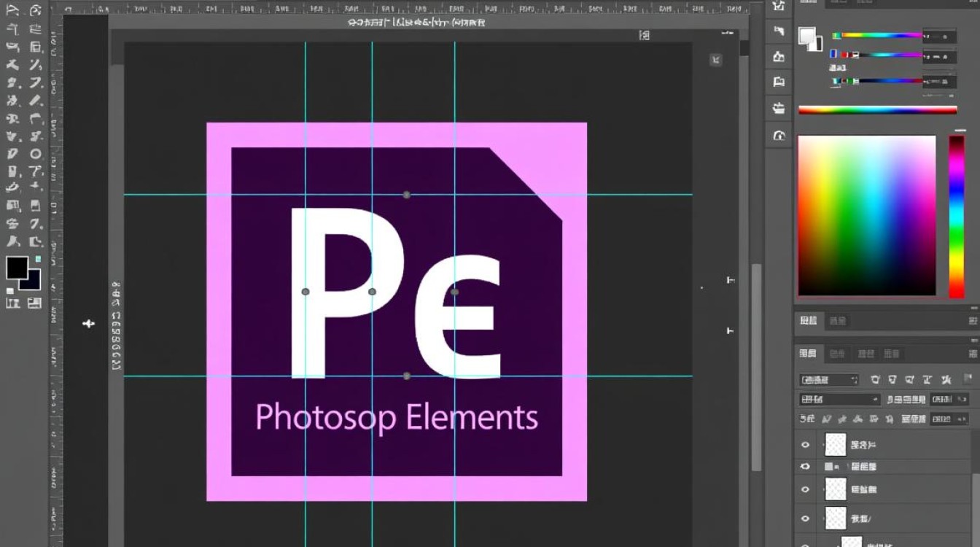The image size is (980, 547).
Task: Select the Type tool with the T icon
Action: click(35, 172)
